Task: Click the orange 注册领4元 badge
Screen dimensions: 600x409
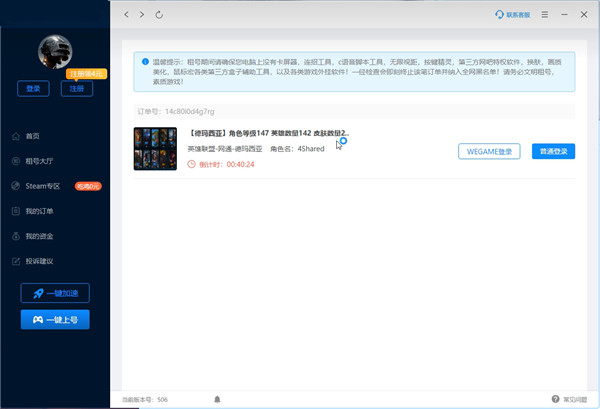Action: click(86, 74)
